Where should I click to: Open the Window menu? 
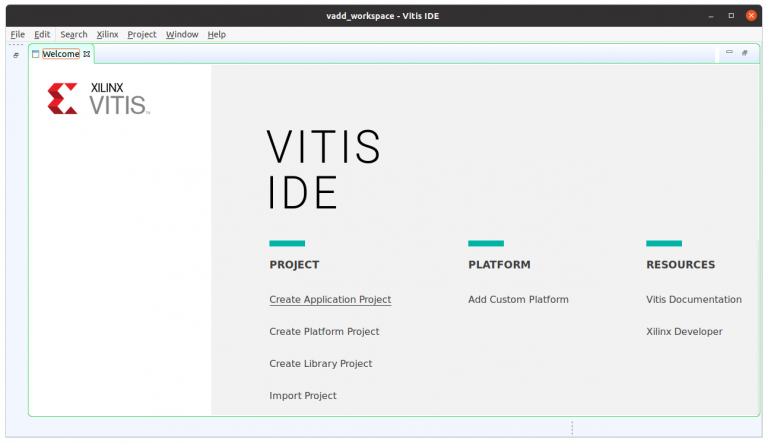click(182, 34)
